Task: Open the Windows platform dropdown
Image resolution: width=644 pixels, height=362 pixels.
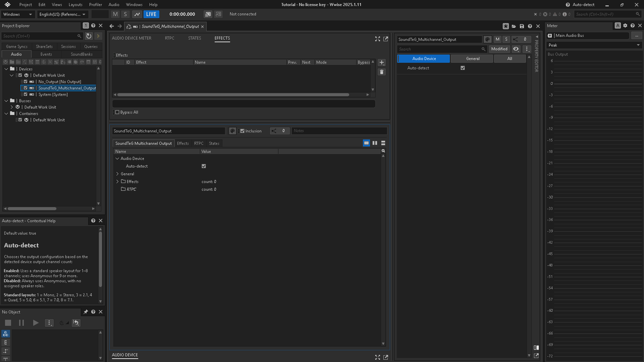Action: [18, 14]
